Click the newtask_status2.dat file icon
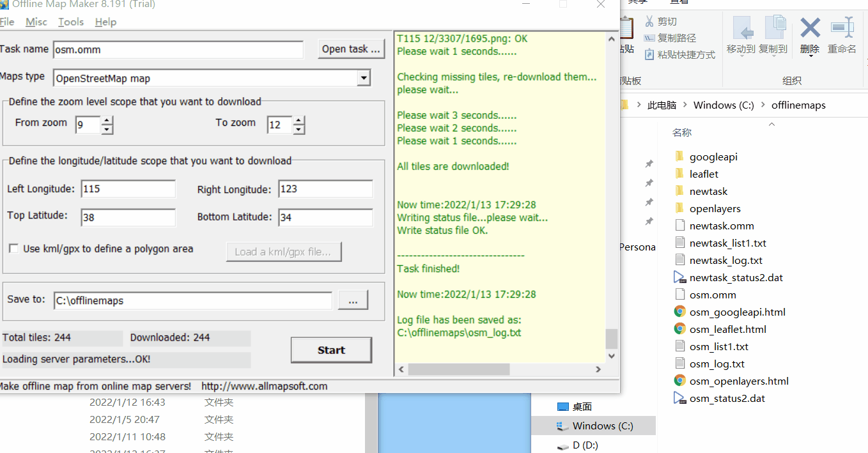This screenshot has width=868, height=453. (680, 277)
